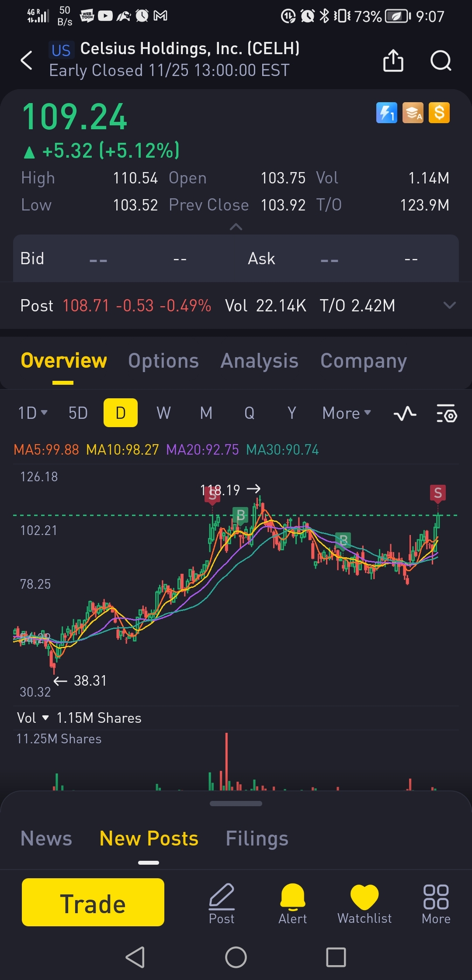The height and width of the screenshot is (980, 472).
Task: Tap the High 110.54 value
Action: [135, 178]
